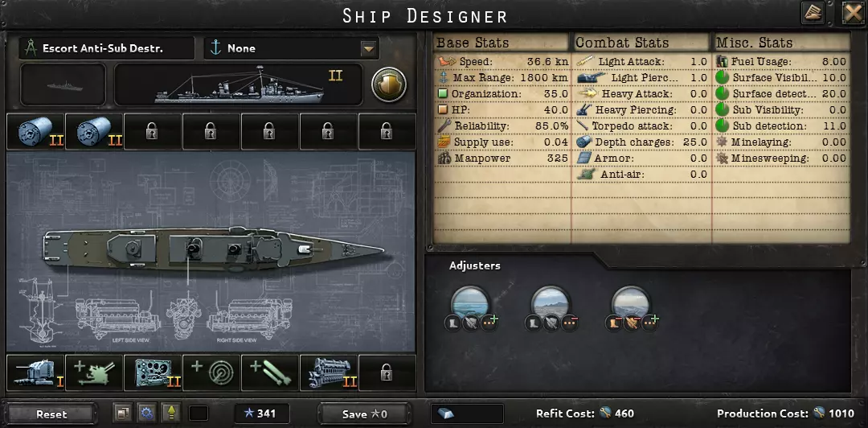Toggle the third terrain adjuster circle
Screen dimensions: 868x428
click(x=631, y=304)
